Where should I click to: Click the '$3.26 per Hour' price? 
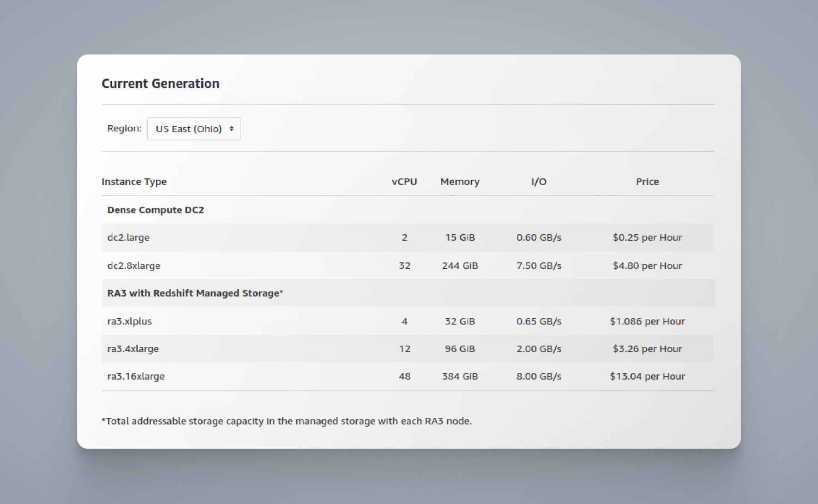pyautogui.click(x=648, y=349)
